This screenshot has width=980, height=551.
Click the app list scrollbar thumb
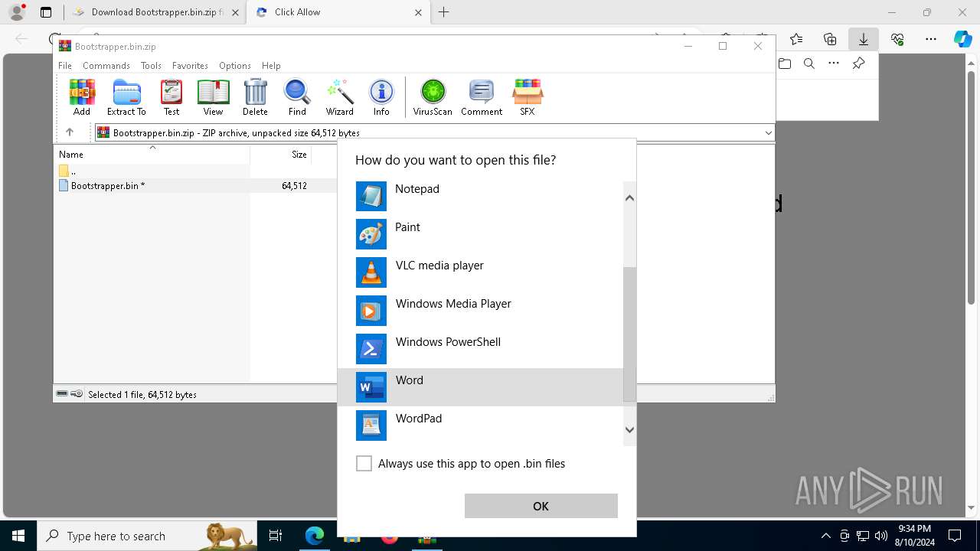click(x=629, y=334)
